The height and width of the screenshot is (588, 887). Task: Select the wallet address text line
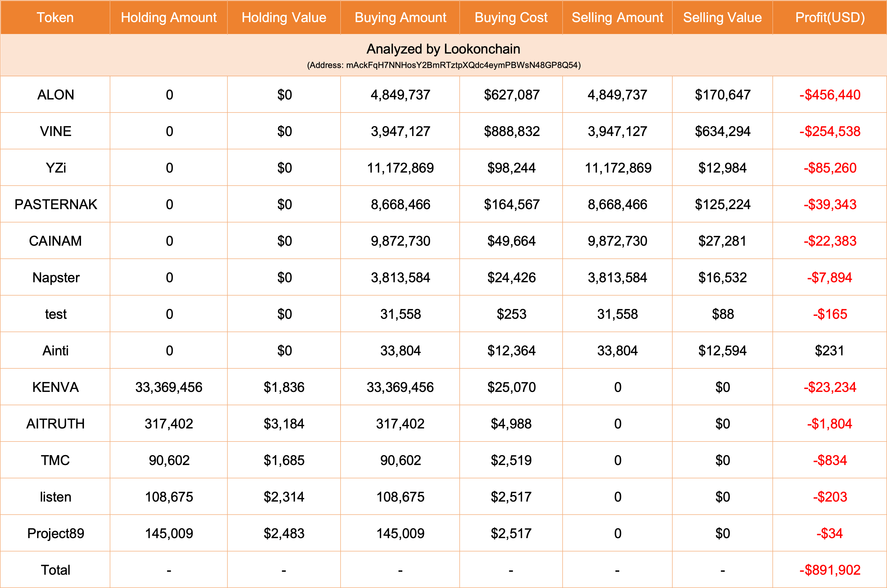click(443, 65)
